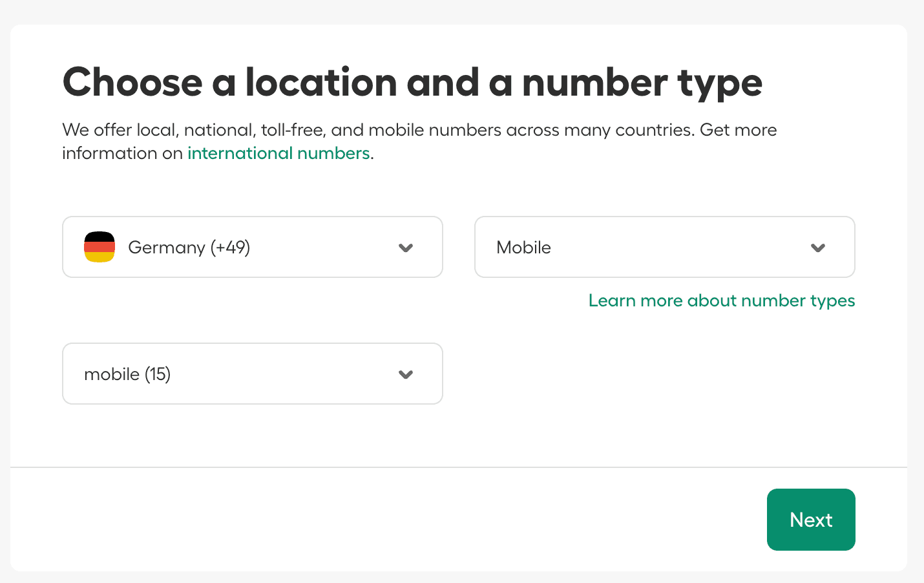Expand the prefix dropdown chevron

(406, 374)
